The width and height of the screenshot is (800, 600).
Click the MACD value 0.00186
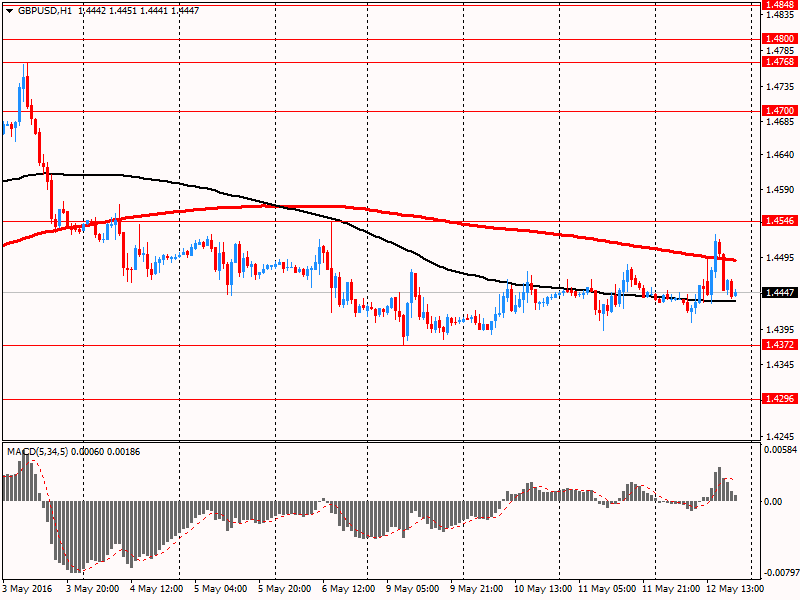[123, 452]
